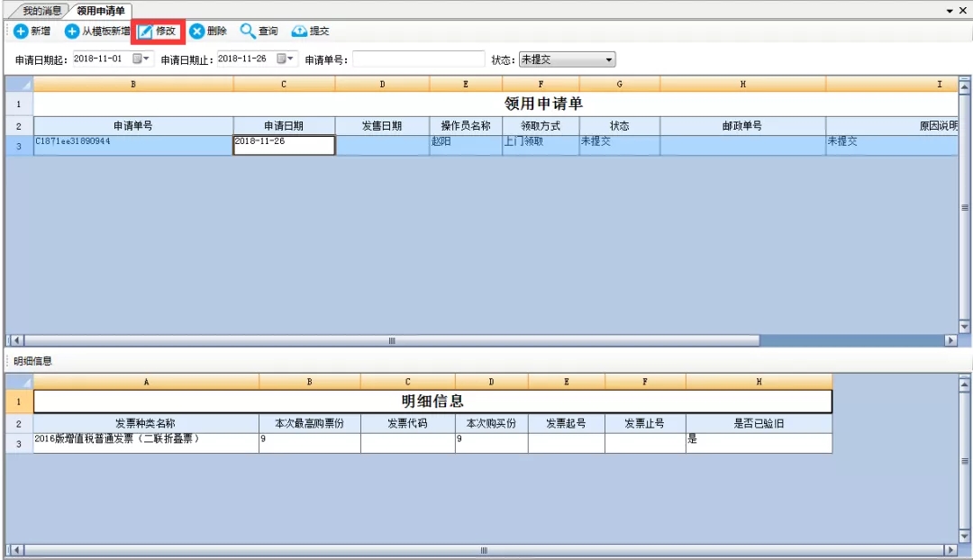Click right arrow of lower grid scrollbar
The width and height of the screenshot is (973, 560).
tap(950, 549)
